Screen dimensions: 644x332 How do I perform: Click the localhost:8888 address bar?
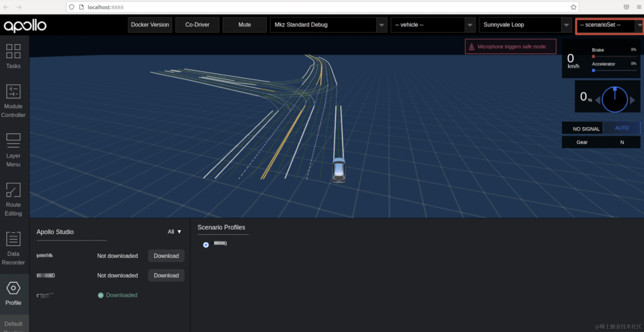[322, 7]
